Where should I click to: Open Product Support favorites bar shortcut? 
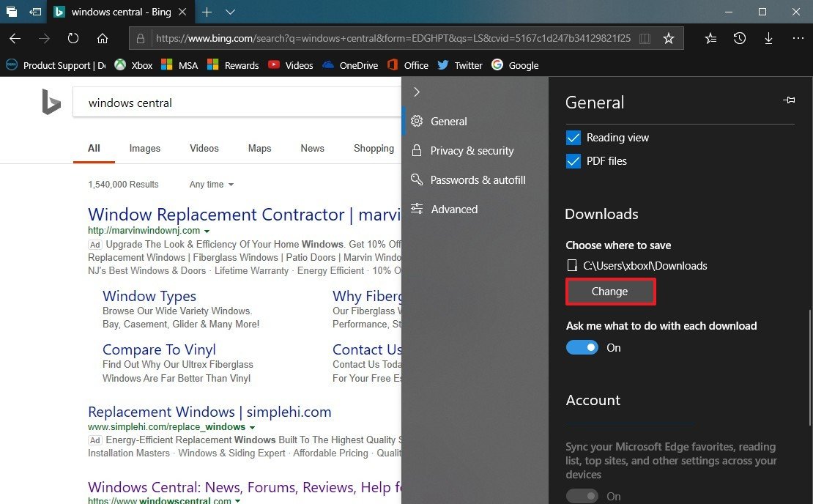click(x=56, y=65)
